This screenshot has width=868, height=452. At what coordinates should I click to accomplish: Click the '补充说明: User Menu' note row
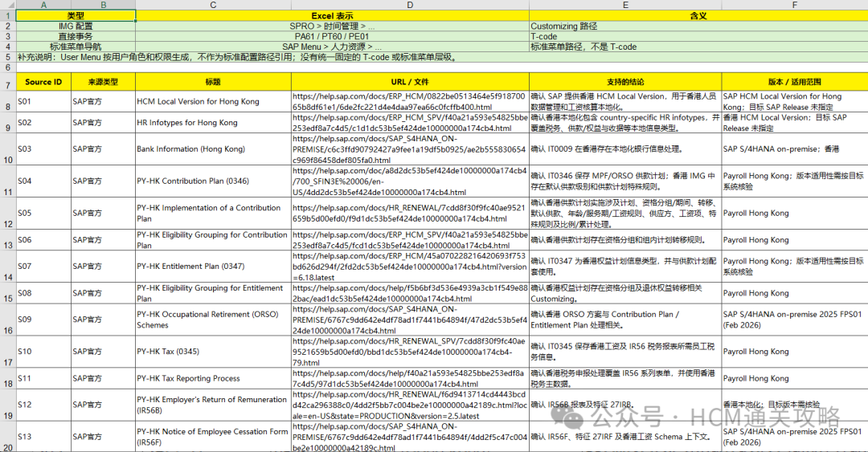pyautogui.click(x=442, y=57)
